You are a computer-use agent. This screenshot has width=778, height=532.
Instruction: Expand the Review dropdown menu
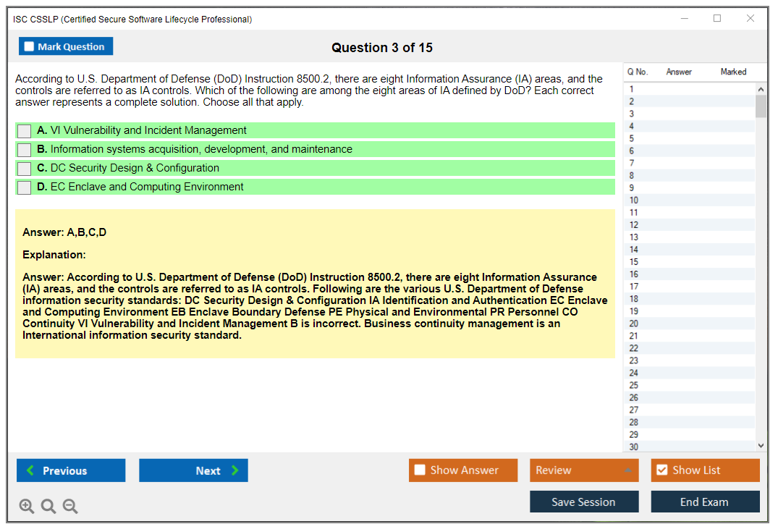tap(627, 470)
